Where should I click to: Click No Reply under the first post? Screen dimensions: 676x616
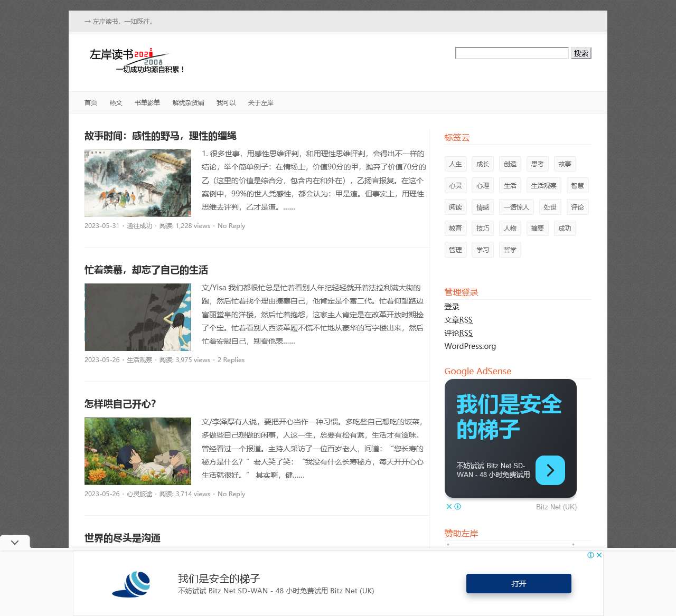tap(231, 225)
